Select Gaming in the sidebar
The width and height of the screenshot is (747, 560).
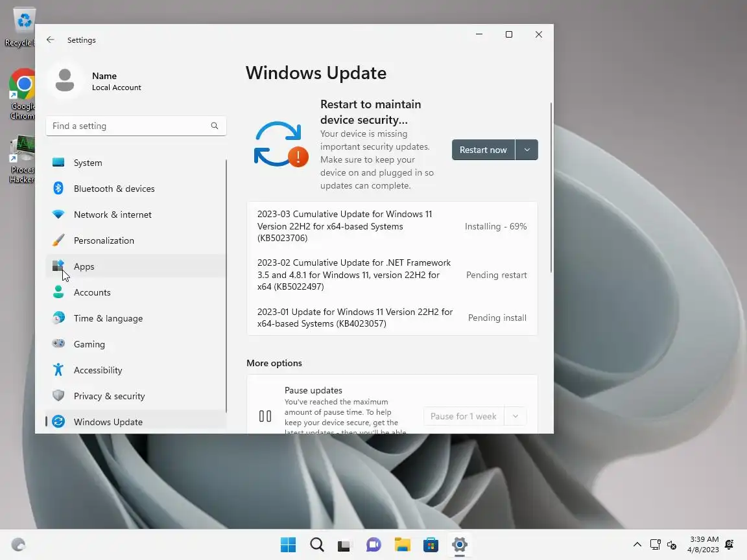click(x=136, y=344)
